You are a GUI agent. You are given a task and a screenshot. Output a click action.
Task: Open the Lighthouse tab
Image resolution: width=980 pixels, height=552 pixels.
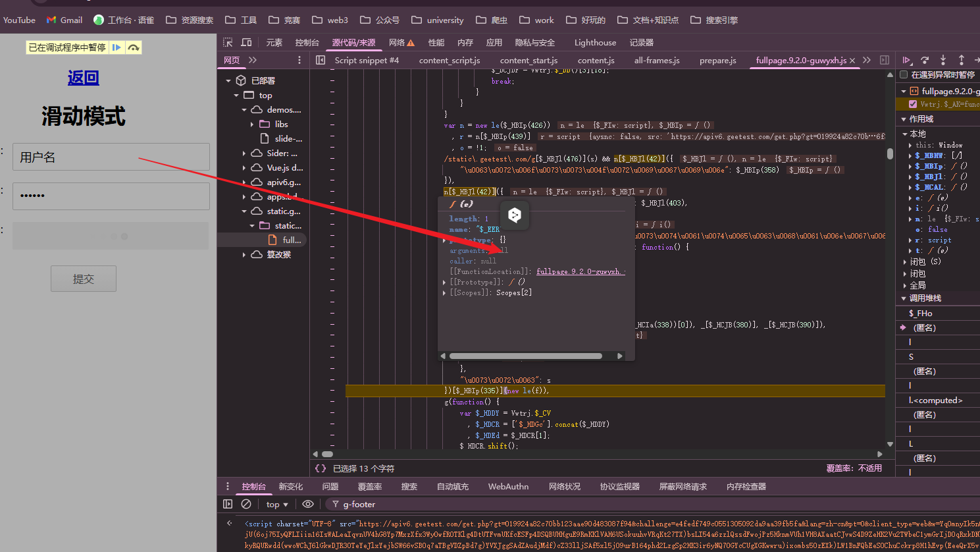pos(595,42)
